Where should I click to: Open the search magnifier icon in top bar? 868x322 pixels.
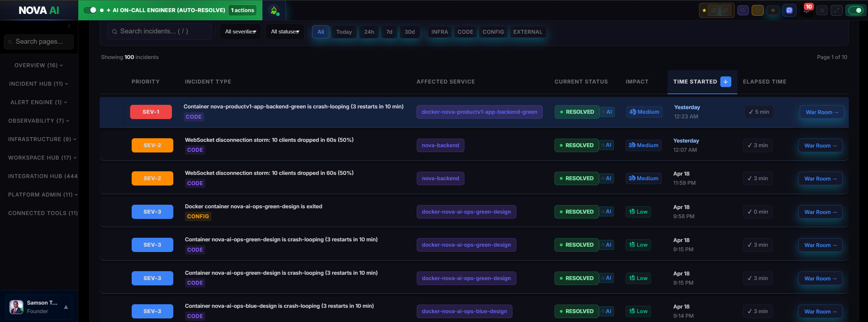click(743, 10)
